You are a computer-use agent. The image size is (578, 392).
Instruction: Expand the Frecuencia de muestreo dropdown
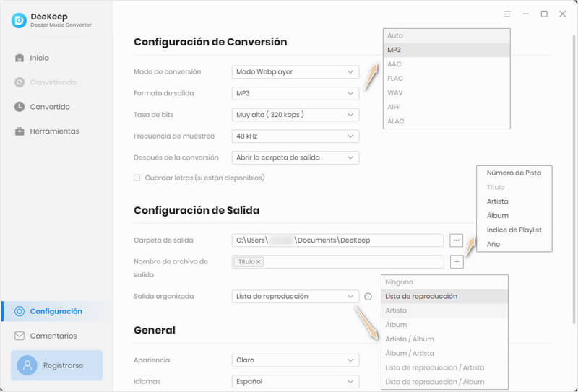[296, 136]
